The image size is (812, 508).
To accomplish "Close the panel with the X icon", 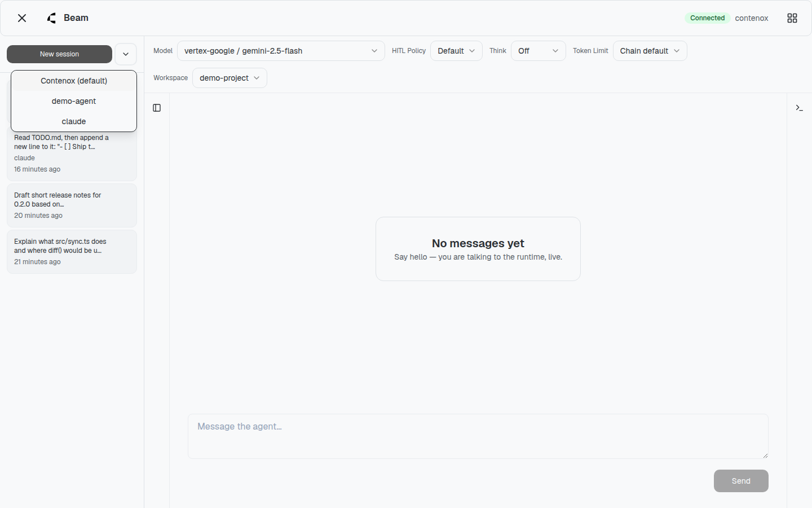I will click(22, 18).
